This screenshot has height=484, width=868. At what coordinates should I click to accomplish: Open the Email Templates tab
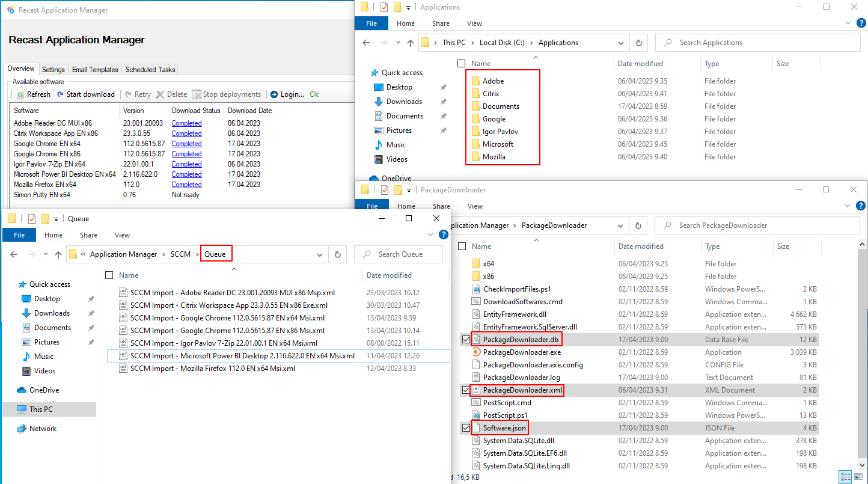click(x=95, y=70)
